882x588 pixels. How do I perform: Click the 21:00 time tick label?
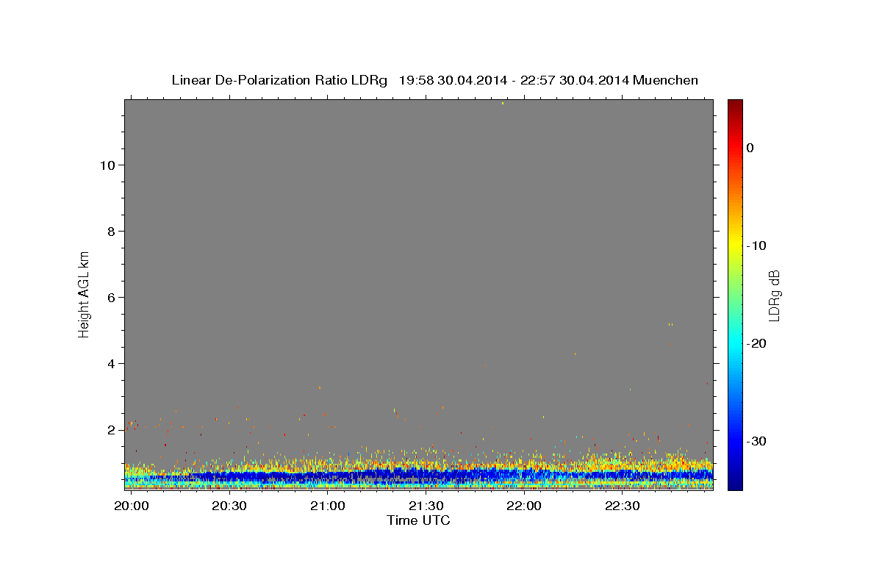pyautogui.click(x=328, y=506)
